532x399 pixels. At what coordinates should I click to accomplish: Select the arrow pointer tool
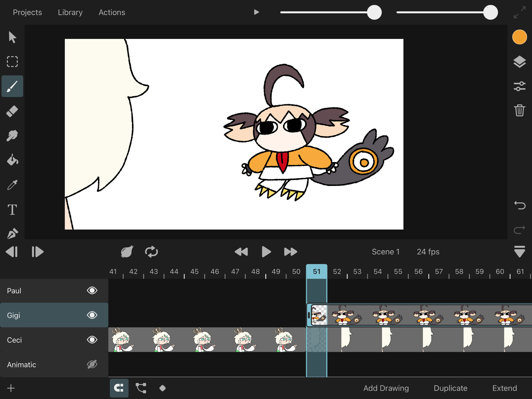click(x=12, y=37)
